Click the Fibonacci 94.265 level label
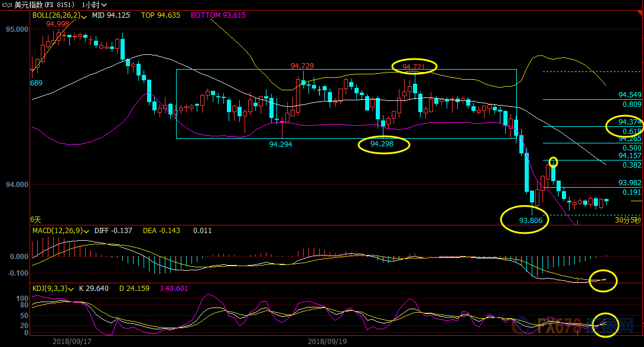 point(630,139)
